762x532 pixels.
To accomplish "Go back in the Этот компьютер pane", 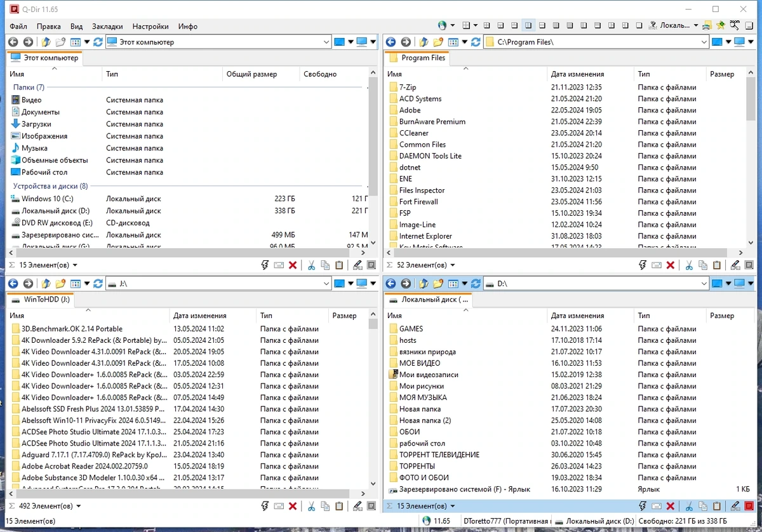I will click(x=13, y=42).
